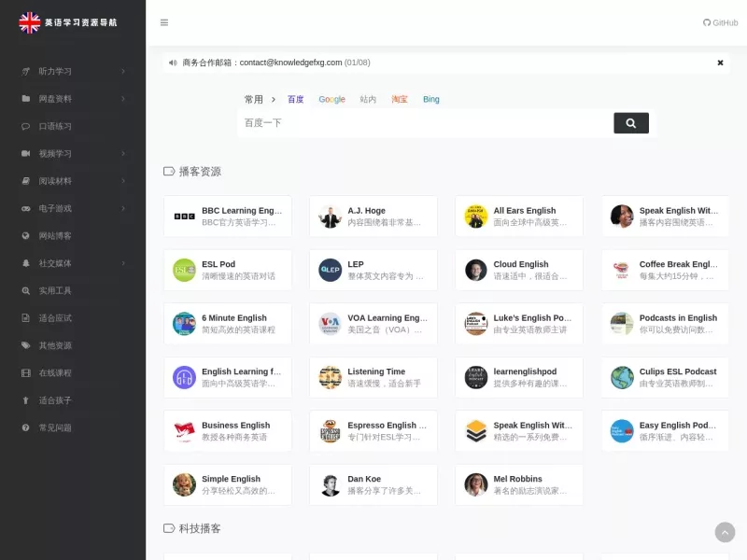Select the Google search tab
The image size is (747, 560).
click(x=331, y=99)
